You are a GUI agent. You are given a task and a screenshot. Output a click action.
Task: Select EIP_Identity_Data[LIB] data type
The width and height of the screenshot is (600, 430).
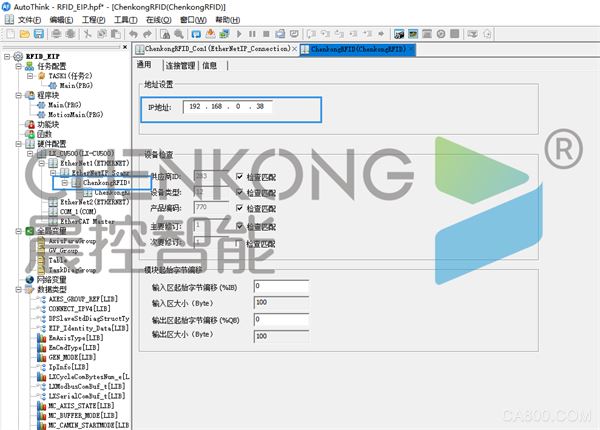[x=88, y=328]
